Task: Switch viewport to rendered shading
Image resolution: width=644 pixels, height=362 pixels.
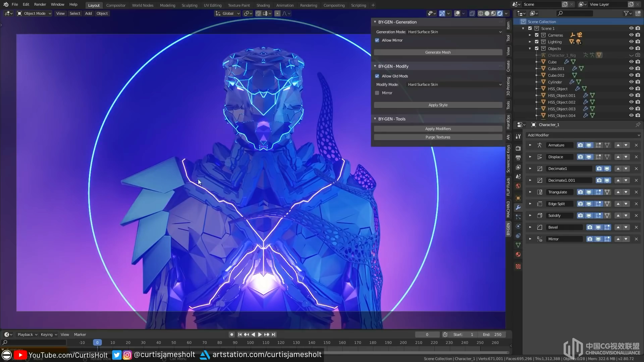Action: tap(500, 13)
